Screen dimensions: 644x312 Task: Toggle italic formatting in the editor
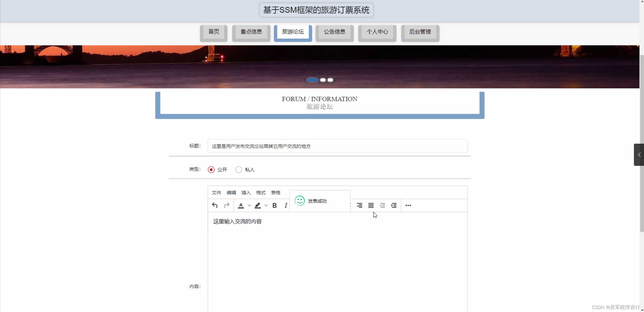pos(286,205)
